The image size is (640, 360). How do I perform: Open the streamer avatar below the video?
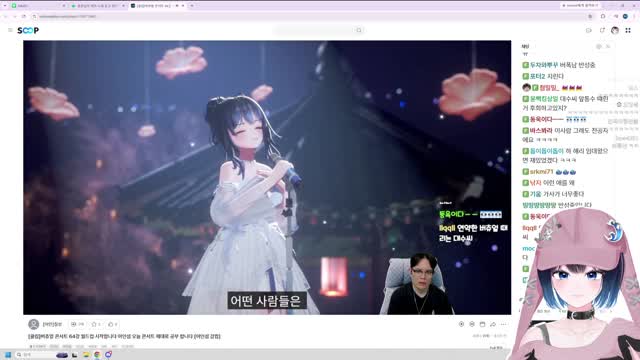pyautogui.click(x=33, y=324)
